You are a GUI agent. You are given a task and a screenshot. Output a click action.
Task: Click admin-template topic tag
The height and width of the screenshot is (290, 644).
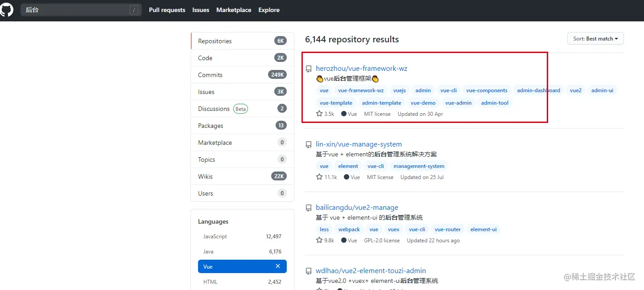click(382, 103)
